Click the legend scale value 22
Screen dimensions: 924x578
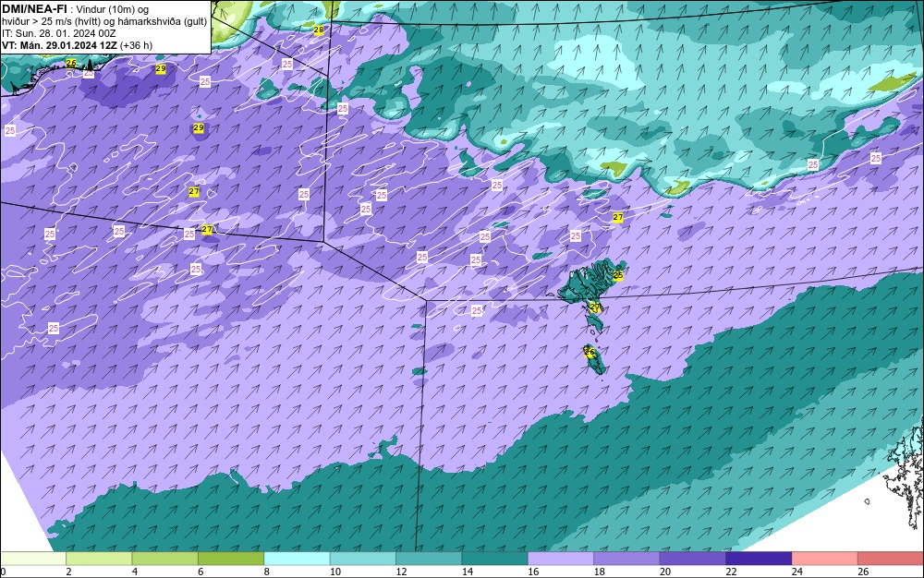(731, 572)
